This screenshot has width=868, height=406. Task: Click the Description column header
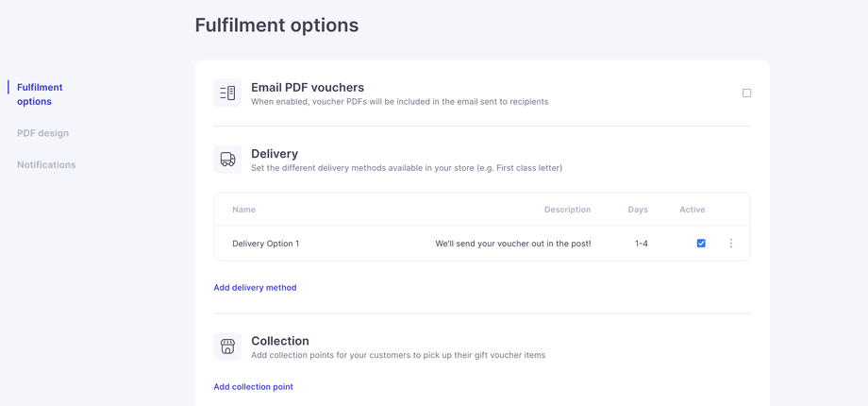coord(567,210)
